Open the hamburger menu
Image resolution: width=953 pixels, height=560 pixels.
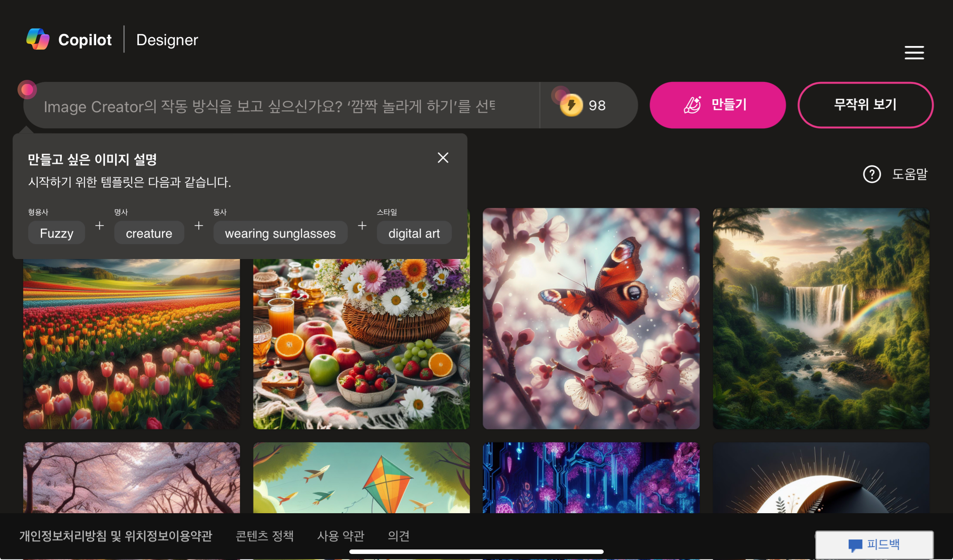(914, 52)
